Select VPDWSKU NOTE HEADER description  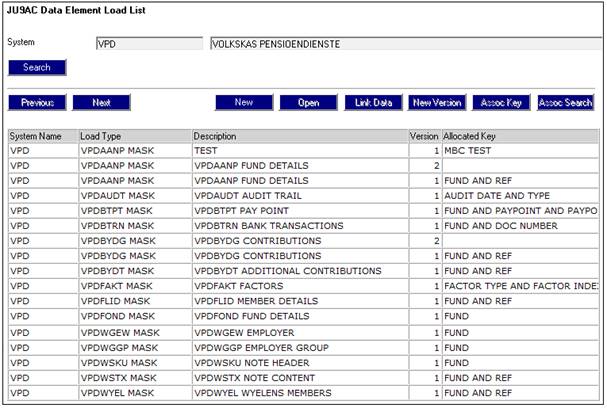point(300,363)
